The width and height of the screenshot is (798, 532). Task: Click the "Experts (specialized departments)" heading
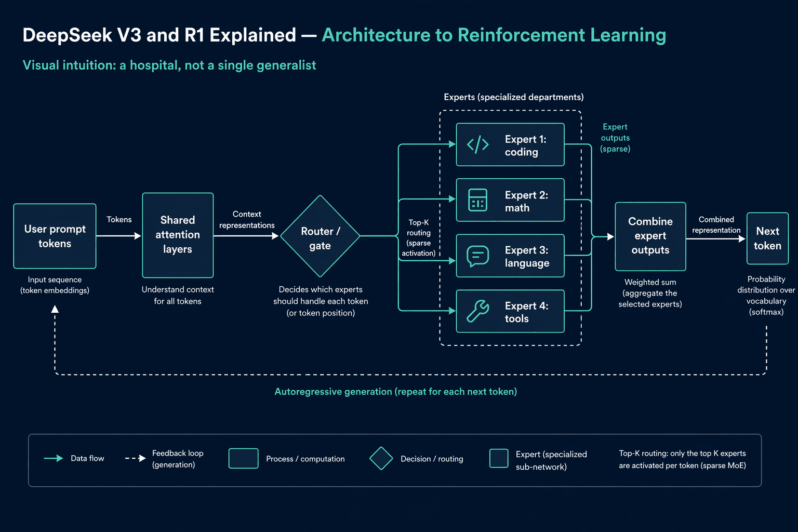click(514, 97)
